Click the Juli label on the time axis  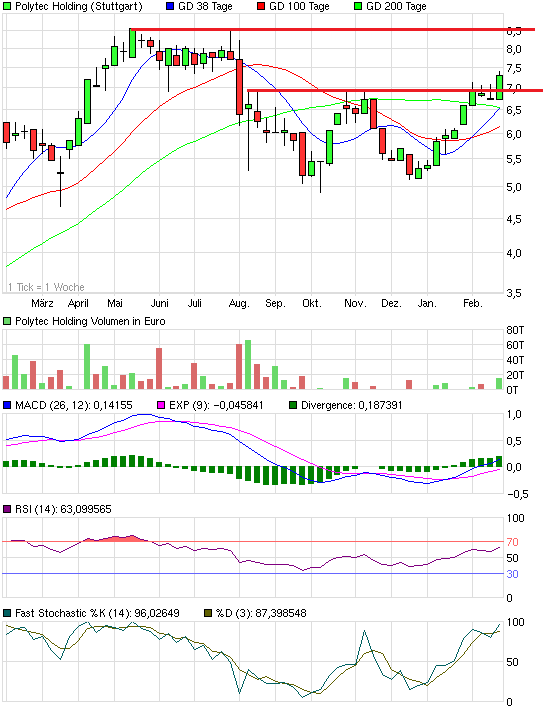click(195, 303)
